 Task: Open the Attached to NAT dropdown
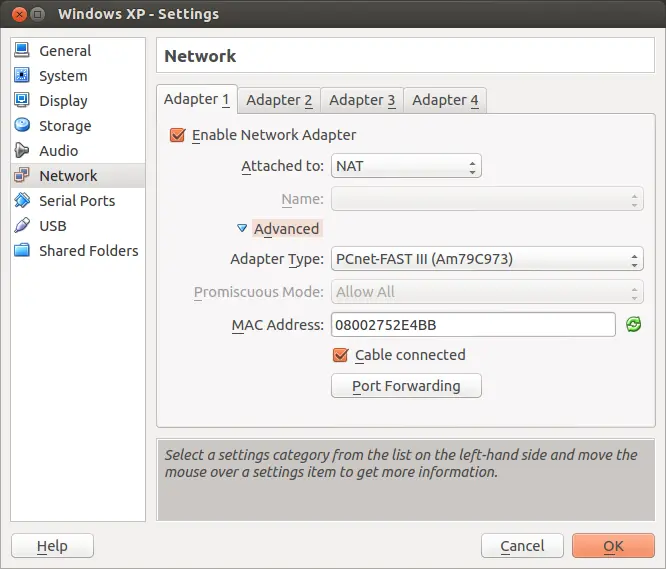(406, 166)
